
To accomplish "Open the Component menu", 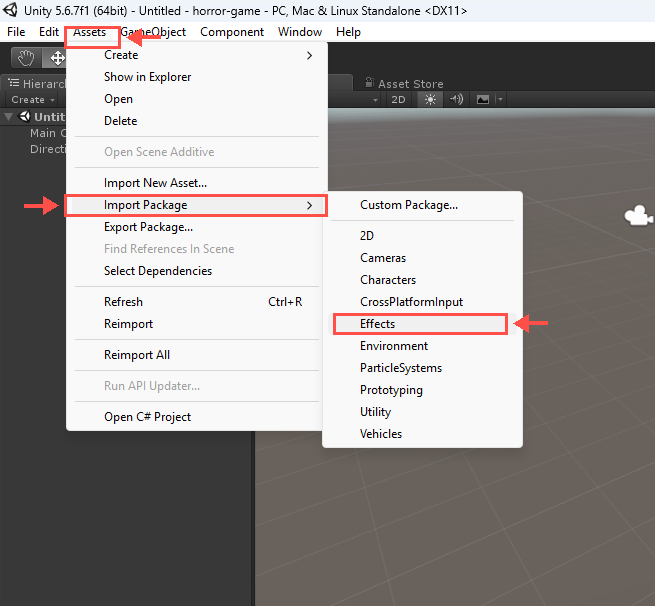I will (x=232, y=32).
